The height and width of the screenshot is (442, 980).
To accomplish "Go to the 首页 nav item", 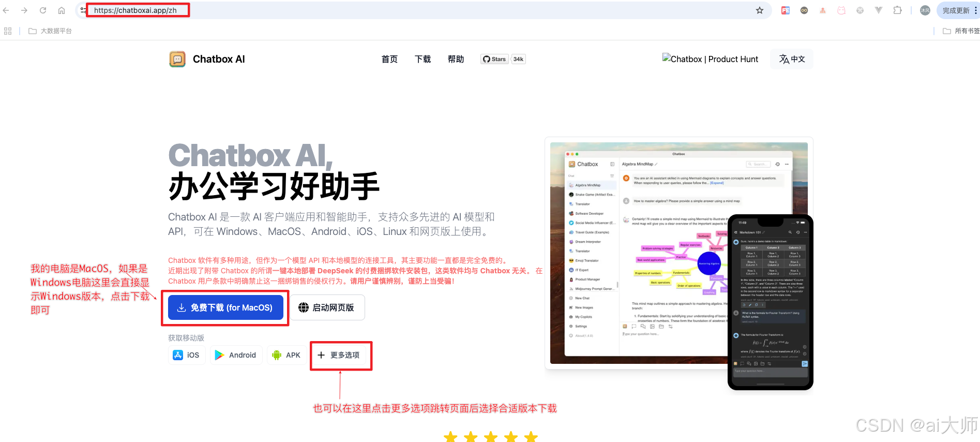I will tap(389, 59).
